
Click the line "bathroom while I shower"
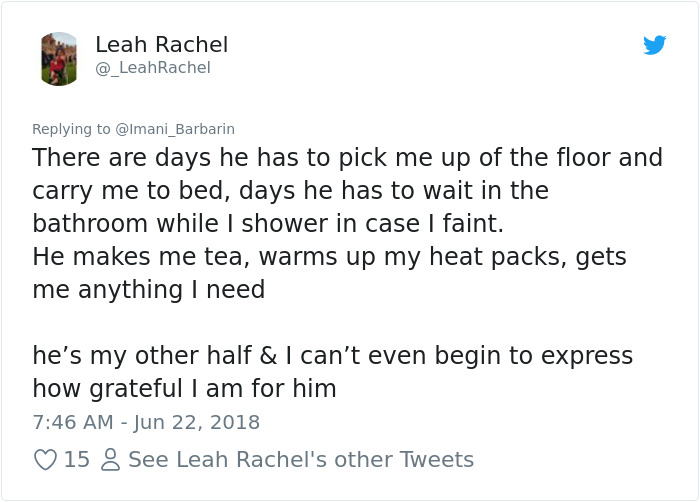[255, 222]
